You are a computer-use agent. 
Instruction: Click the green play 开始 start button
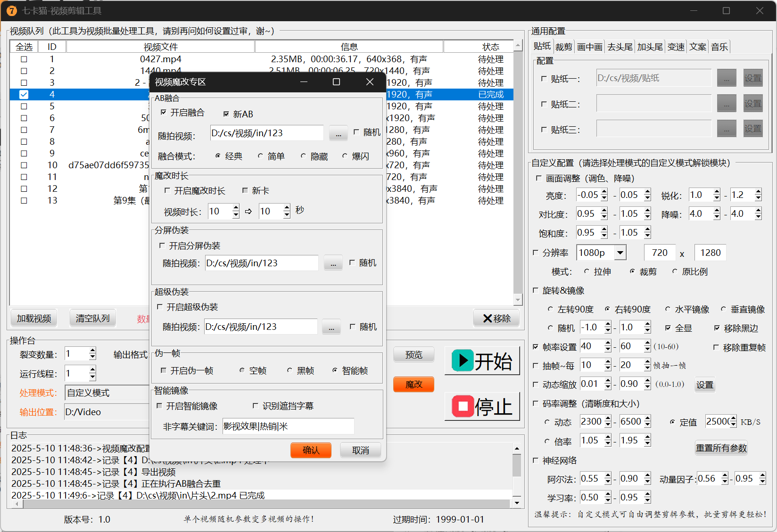(482, 361)
